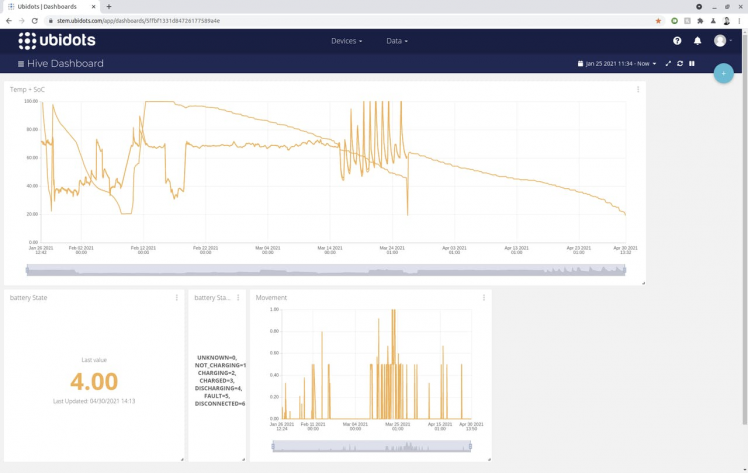Viewport: 748px width, 473px height.
Task: Toggle the real-time pause icon
Action: (x=691, y=64)
